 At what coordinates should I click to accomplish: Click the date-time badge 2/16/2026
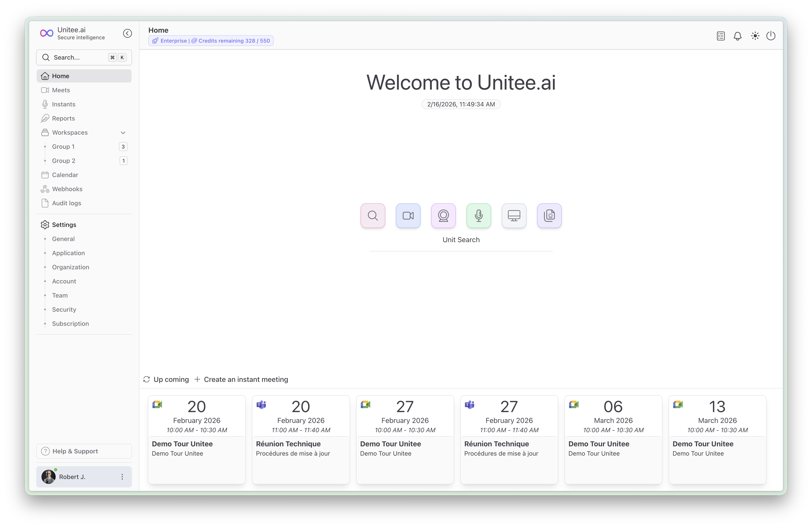(x=461, y=104)
